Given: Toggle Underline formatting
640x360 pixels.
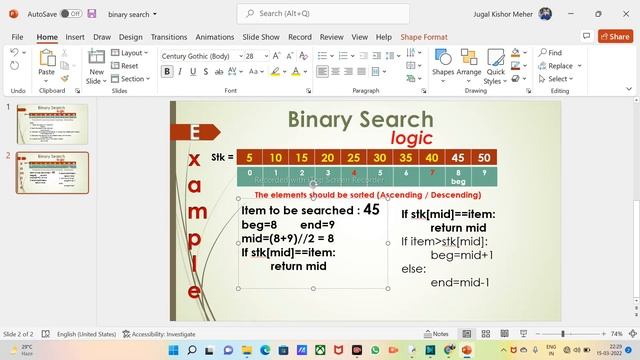Looking at the screenshot, I should click(193, 72).
